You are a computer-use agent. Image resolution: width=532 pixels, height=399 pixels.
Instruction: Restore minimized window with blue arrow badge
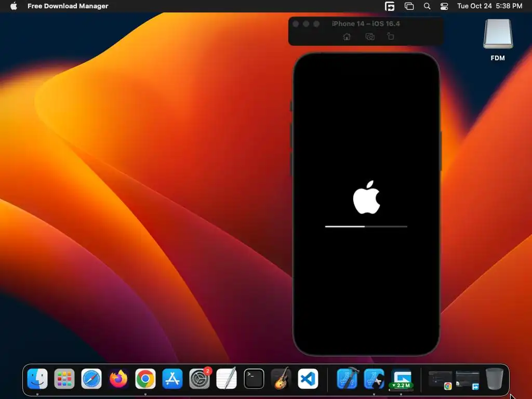point(468,380)
